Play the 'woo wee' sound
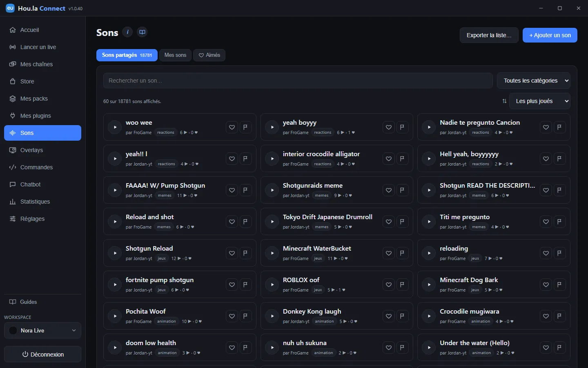 pyautogui.click(x=115, y=127)
